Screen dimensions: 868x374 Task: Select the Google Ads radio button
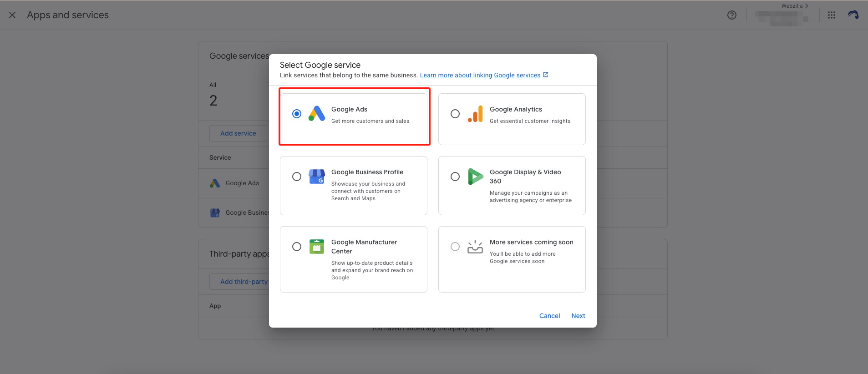297,114
